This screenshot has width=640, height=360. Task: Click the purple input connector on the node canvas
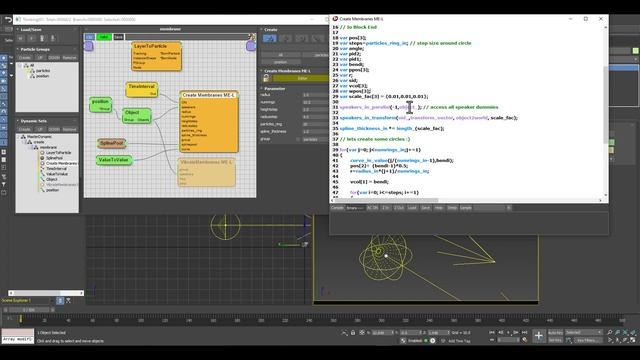tap(89, 46)
